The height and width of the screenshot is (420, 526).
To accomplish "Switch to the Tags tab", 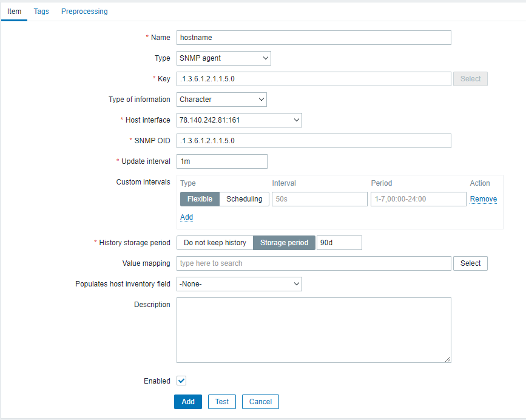I will point(41,11).
